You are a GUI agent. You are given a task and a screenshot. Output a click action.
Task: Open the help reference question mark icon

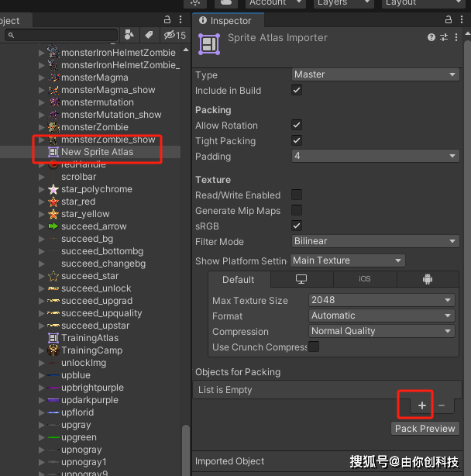[431, 37]
